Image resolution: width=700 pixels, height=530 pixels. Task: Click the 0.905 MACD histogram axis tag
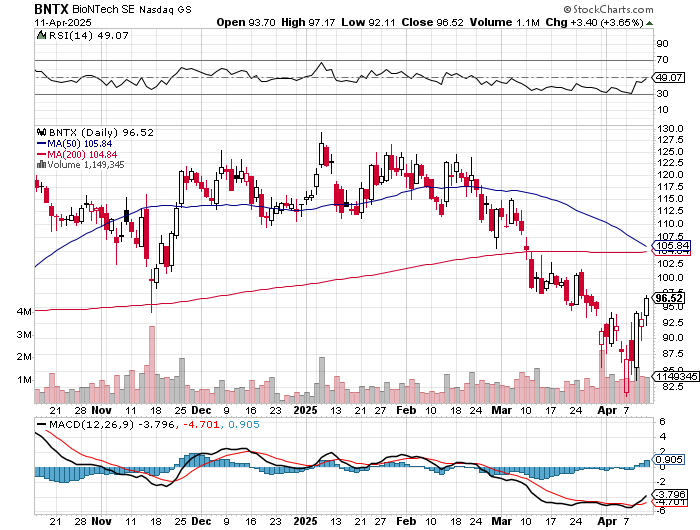(x=669, y=460)
